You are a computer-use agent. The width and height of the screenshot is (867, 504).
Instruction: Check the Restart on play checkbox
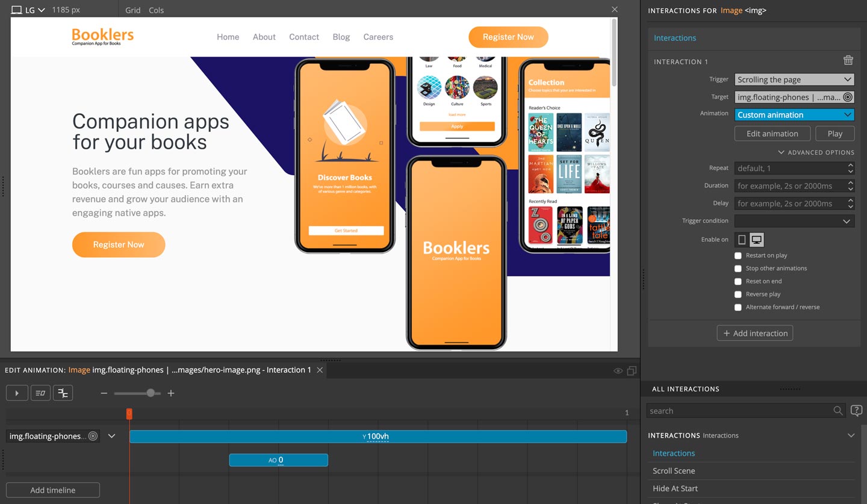(x=738, y=255)
